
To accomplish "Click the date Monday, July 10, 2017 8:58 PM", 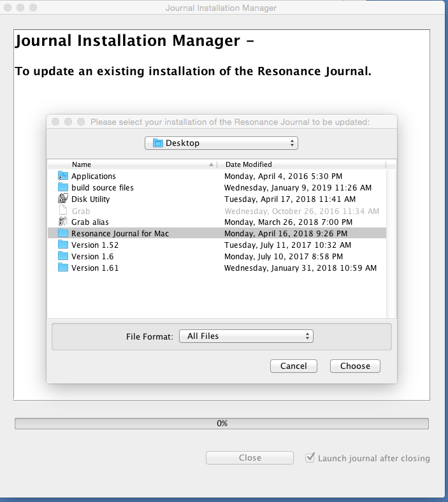I will coord(284,257).
